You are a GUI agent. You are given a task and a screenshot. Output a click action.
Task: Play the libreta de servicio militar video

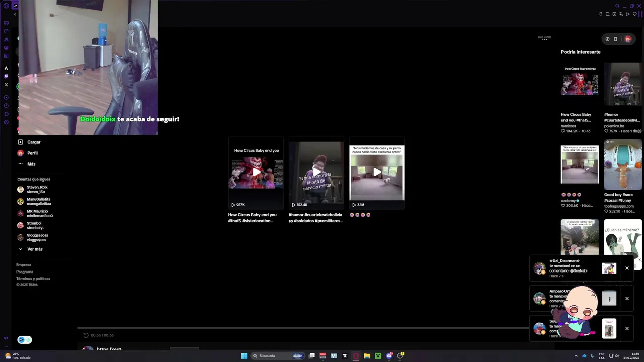(x=316, y=172)
